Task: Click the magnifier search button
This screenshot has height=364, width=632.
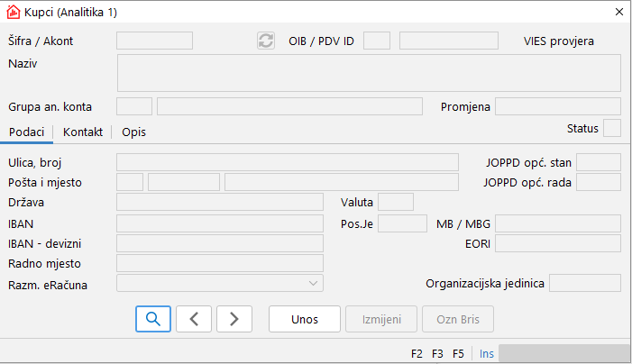Action: point(152,319)
